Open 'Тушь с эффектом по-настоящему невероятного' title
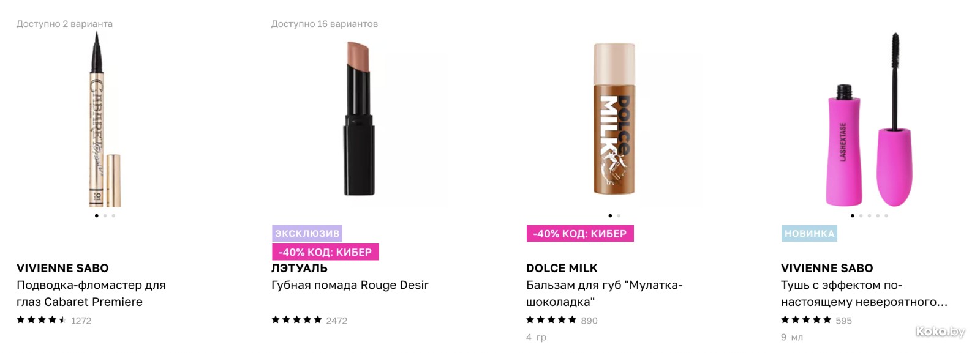Viewport: 980px width, 353px height. click(864, 293)
